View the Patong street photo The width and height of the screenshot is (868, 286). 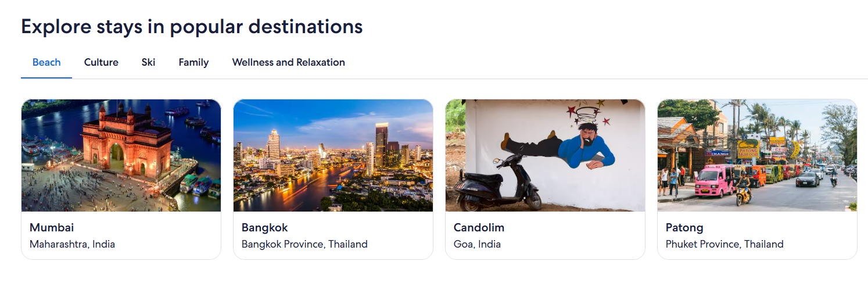(x=757, y=155)
